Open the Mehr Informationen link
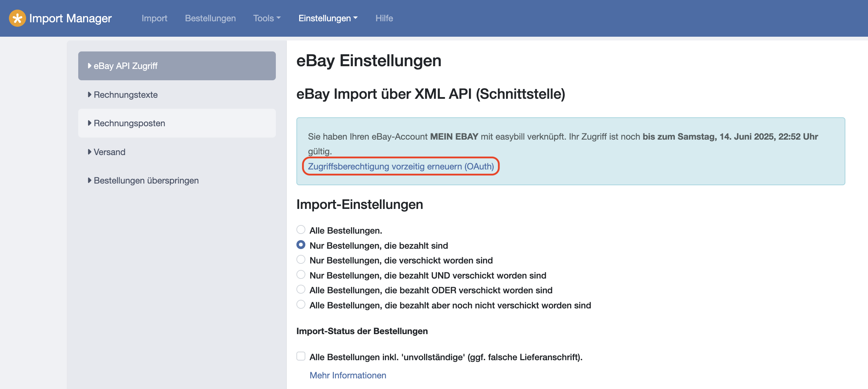Screen dimensions: 868x389 tap(348, 375)
